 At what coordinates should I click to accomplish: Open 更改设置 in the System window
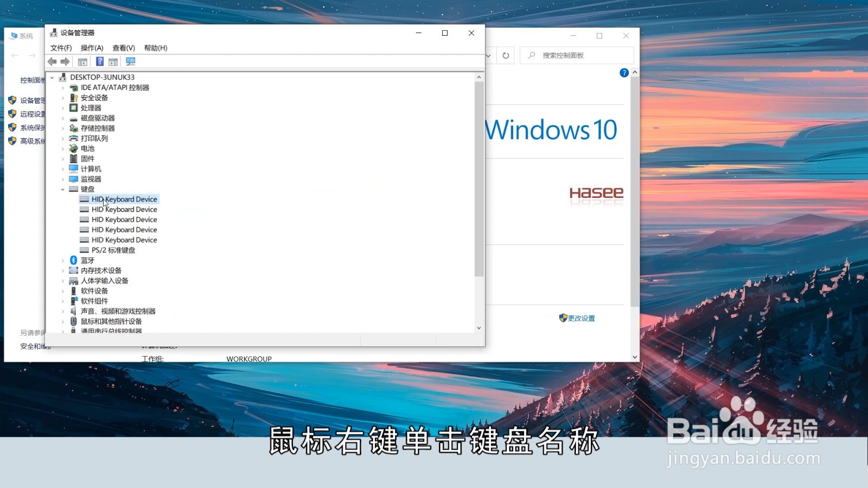pyautogui.click(x=580, y=318)
